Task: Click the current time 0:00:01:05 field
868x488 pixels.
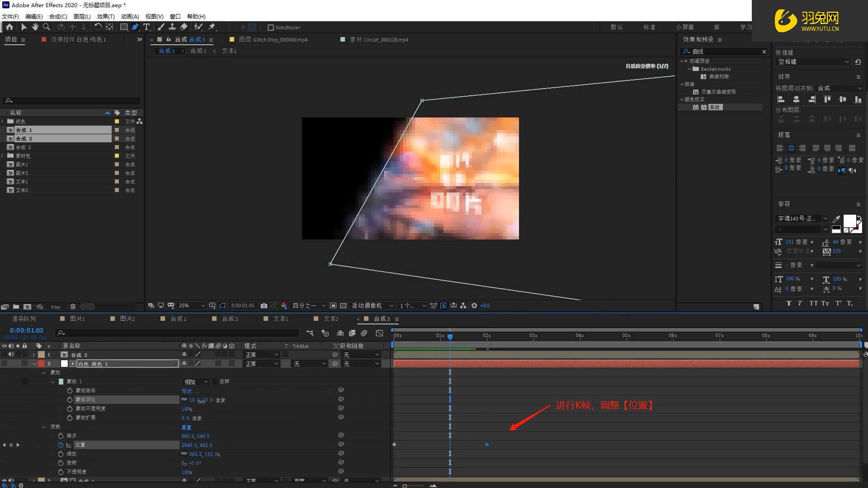Action: pyautogui.click(x=27, y=331)
